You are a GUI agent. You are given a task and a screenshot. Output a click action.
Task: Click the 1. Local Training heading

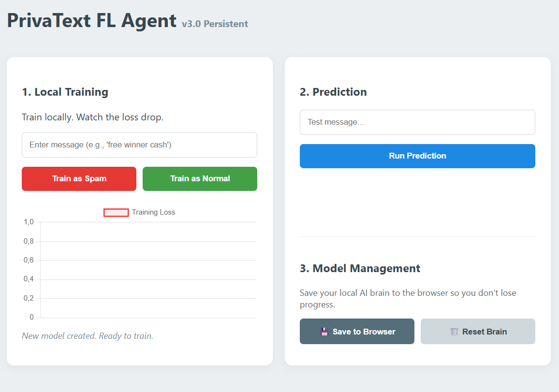pyautogui.click(x=65, y=92)
